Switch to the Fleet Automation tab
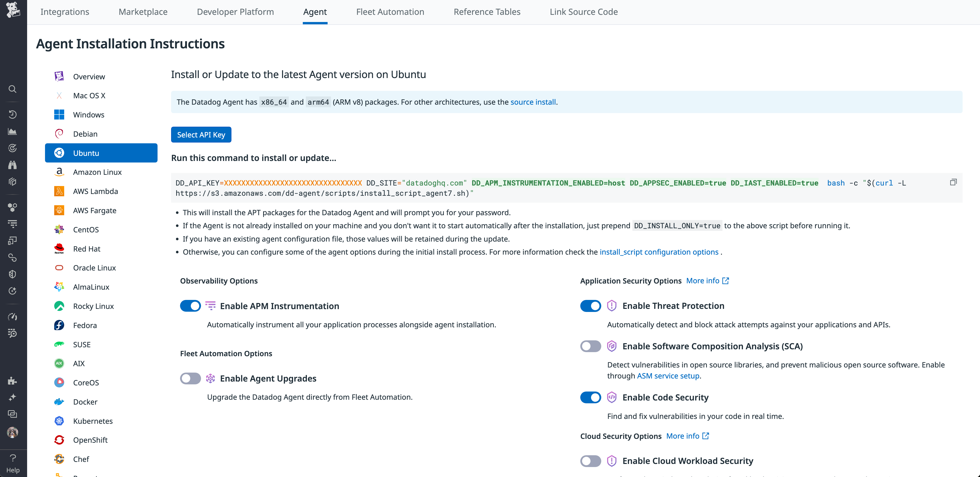This screenshot has height=477, width=980. pos(390,12)
